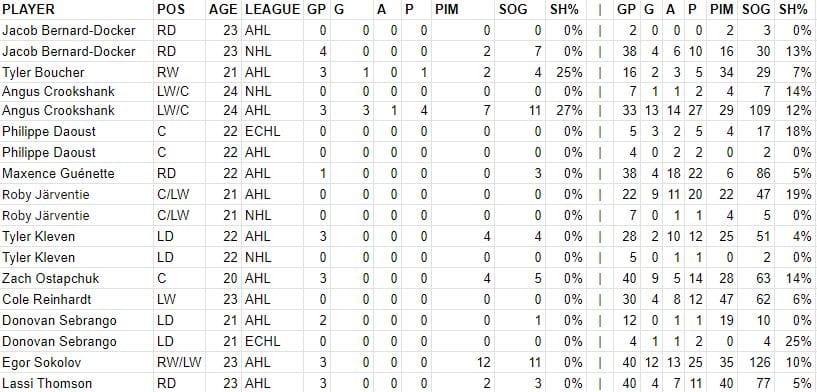Select the Tyler Boucher name cell

point(77,72)
